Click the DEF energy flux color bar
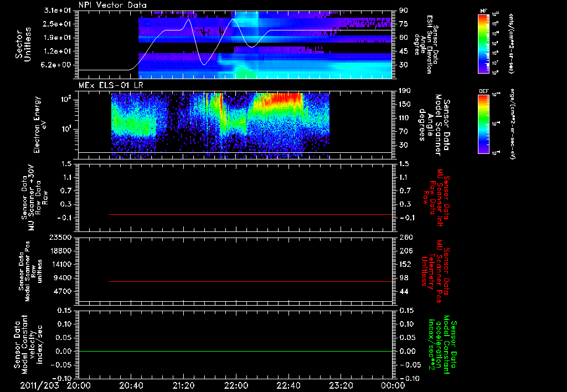The image size is (567, 392). (x=483, y=123)
